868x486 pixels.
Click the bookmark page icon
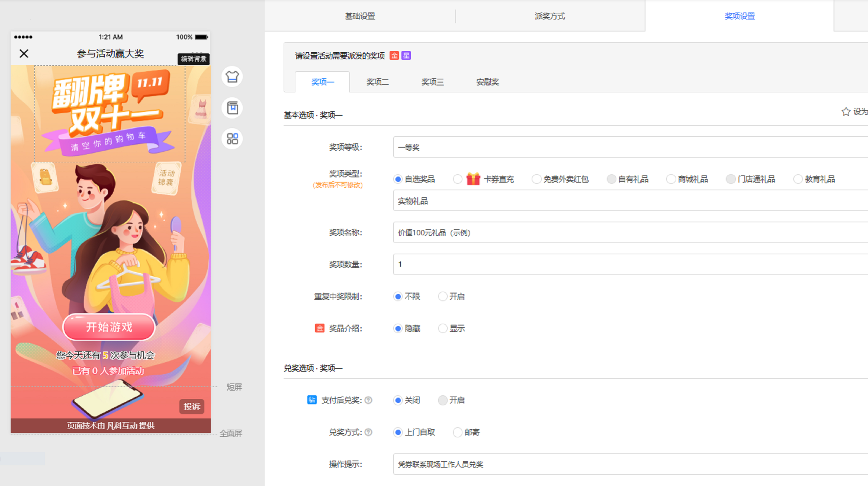(x=232, y=108)
